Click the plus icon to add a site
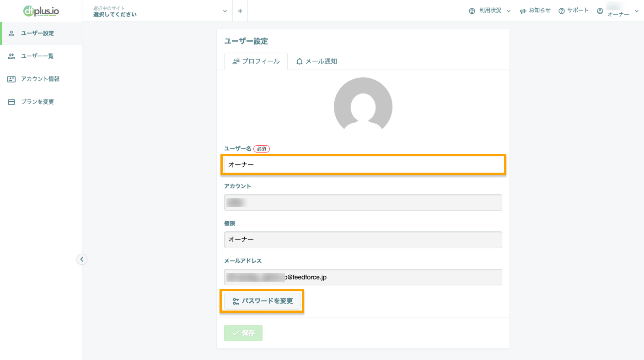Image resolution: width=644 pixels, height=360 pixels. (240, 11)
